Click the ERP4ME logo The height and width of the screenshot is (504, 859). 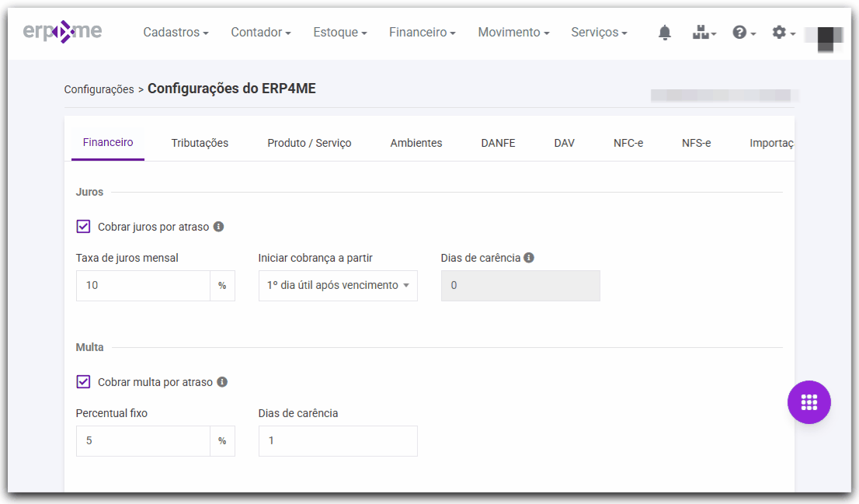(62, 31)
